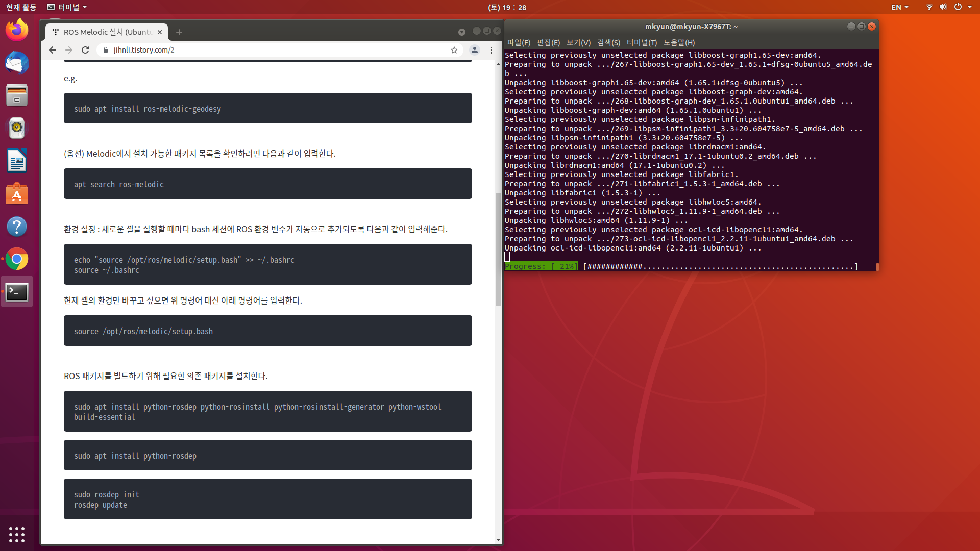Image resolution: width=980 pixels, height=551 pixels.
Task: Open Rhythmbox music player from dock
Action: (x=17, y=128)
